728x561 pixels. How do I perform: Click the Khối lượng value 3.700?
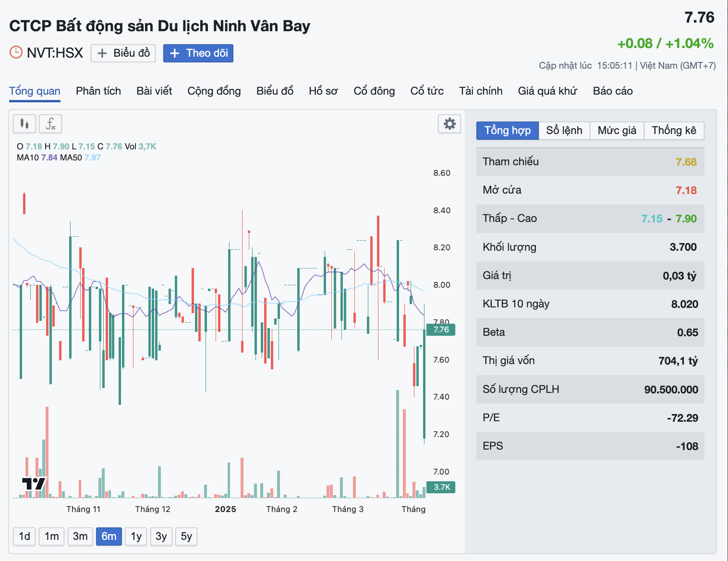click(x=683, y=247)
